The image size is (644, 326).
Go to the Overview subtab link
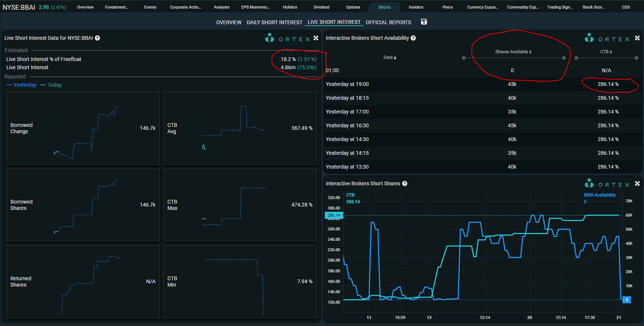[x=229, y=22]
